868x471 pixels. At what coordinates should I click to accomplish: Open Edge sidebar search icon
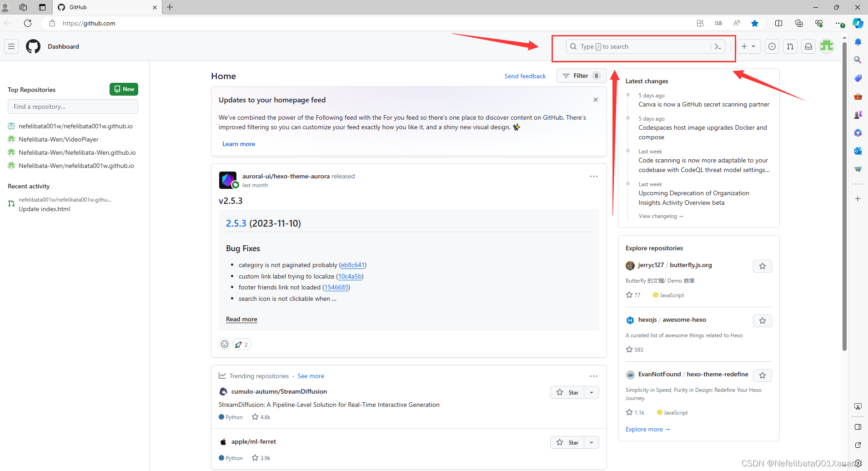858,60
